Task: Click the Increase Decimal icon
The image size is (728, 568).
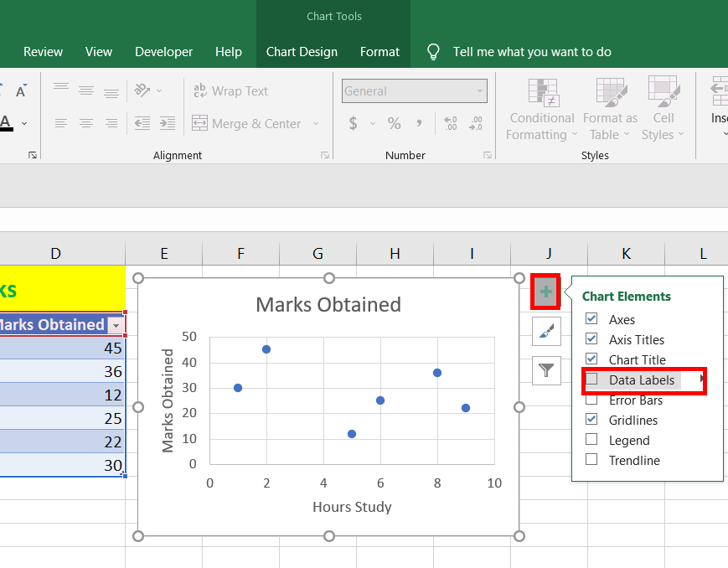Action: [451, 123]
